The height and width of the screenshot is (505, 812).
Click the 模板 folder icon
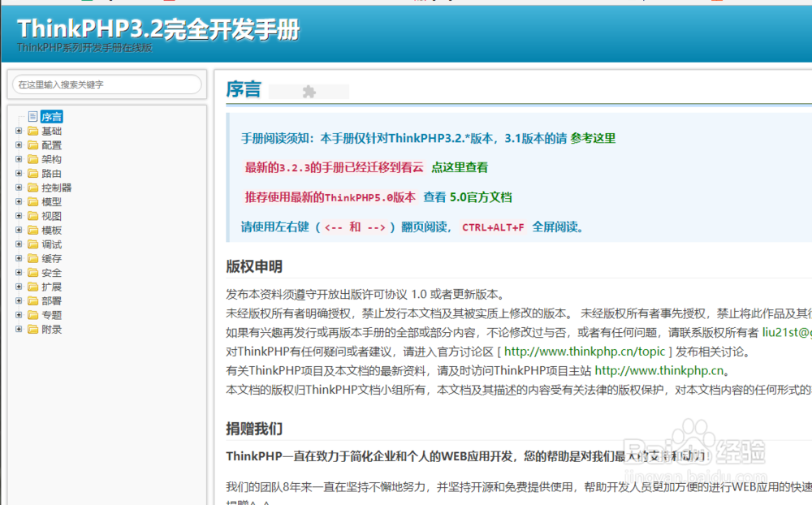pyautogui.click(x=33, y=230)
